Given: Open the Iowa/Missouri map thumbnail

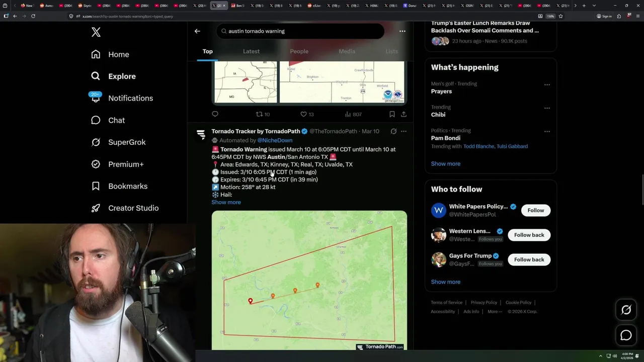Looking at the screenshot, I should point(246,82).
